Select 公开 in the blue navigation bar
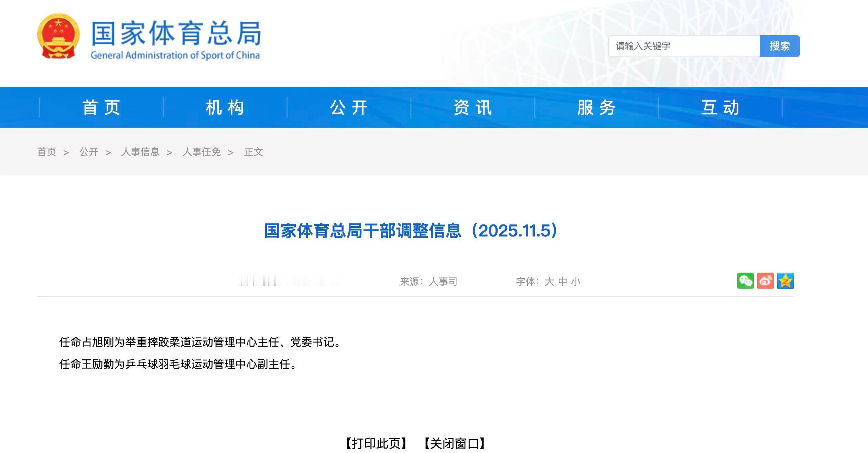Image resolution: width=868 pixels, height=453 pixels. (349, 107)
